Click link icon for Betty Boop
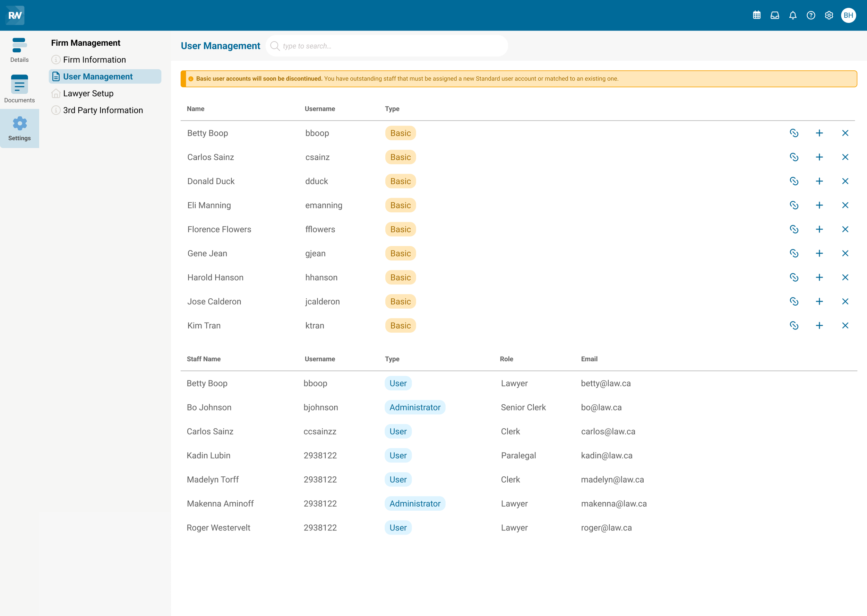867x616 pixels. pos(794,133)
